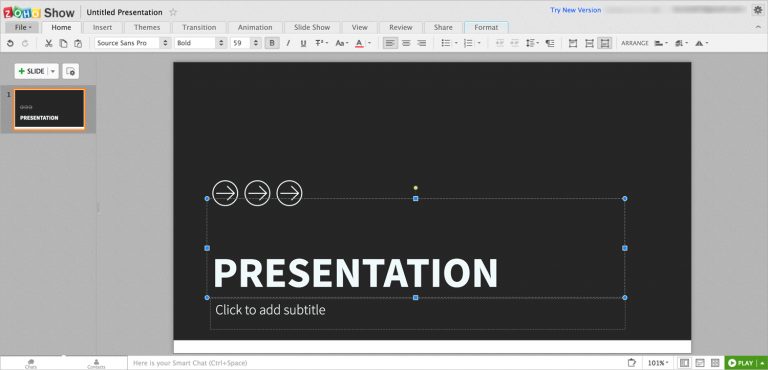Viewport: 768px width, 370px height.
Task: Click the Paste clipboard icon
Action: click(x=78, y=43)
